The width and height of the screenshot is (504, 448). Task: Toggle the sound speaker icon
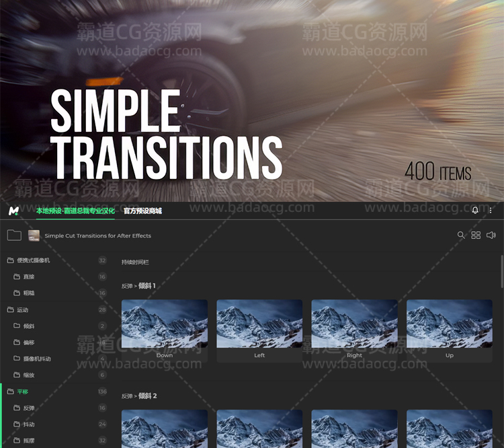(x=491, y=235)
